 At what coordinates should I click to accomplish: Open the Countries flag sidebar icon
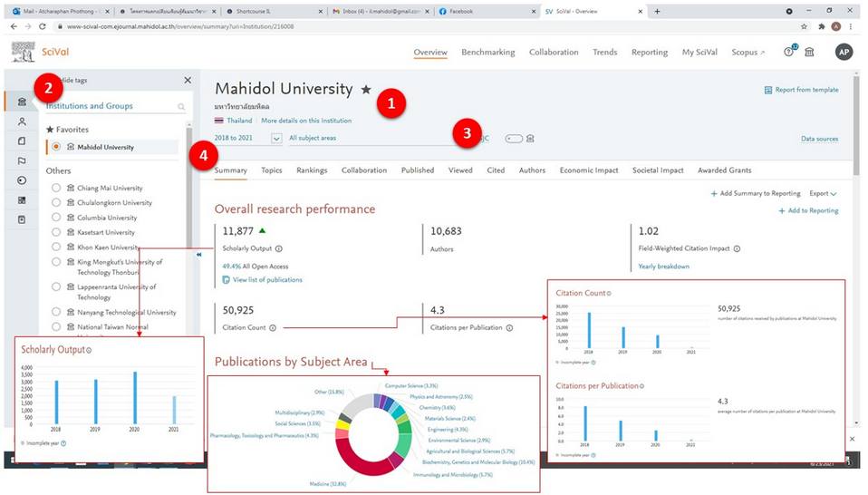coord(22,160)
